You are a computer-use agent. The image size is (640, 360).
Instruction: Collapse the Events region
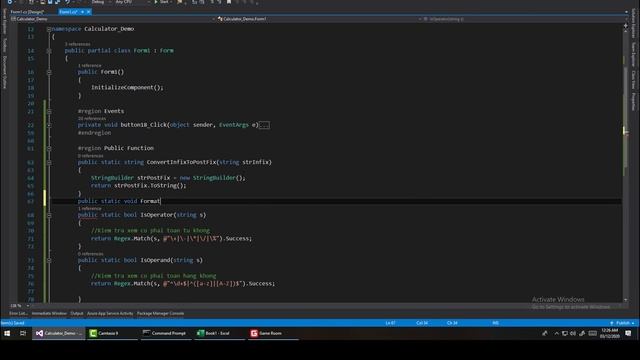[x=49, y=111]
